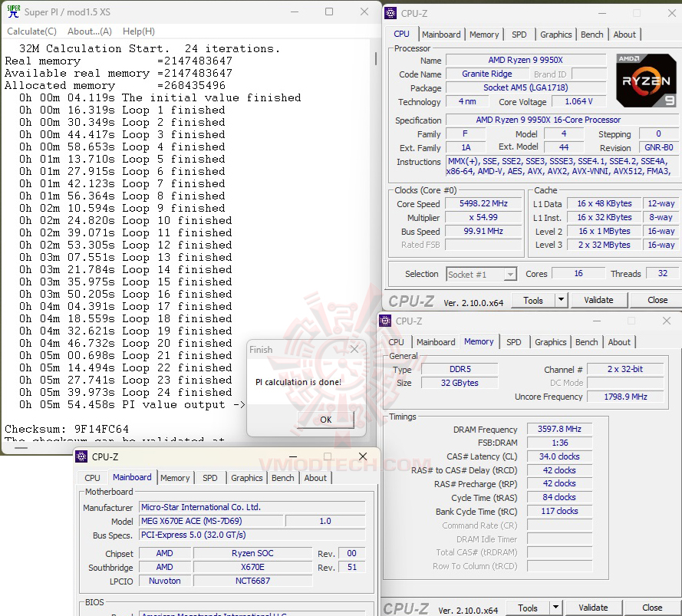682x616 pixels.
Task: Click the Loop 24 finished line
Action: [x=125, y=393]
